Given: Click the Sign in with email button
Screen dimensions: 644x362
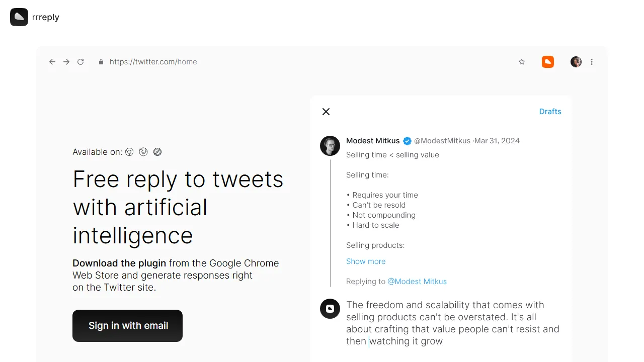Looking at the screenshot, I should (x=127, y=325).
